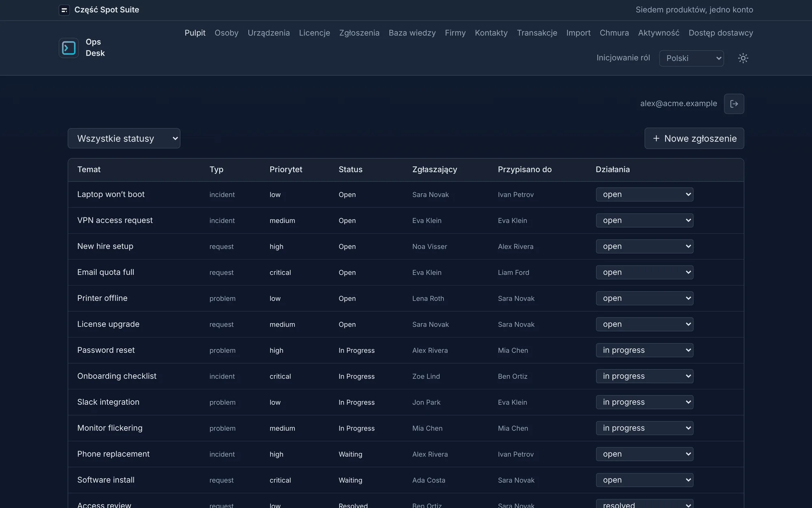Click the Spot Suite logo icon
This screenshot has width=812, height=508.
tap(64, 10)
